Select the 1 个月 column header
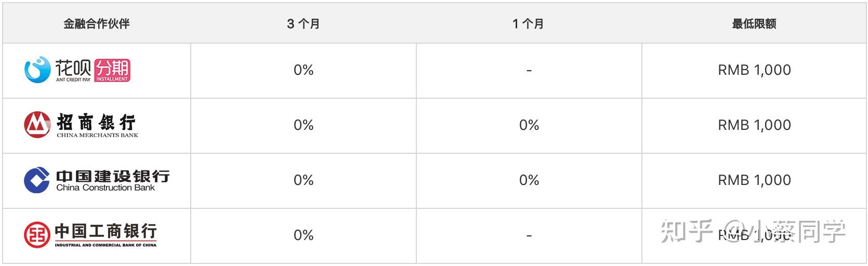The width and height of the screenshot is (868, 266). pyautogui.click(x=528, y=23)
